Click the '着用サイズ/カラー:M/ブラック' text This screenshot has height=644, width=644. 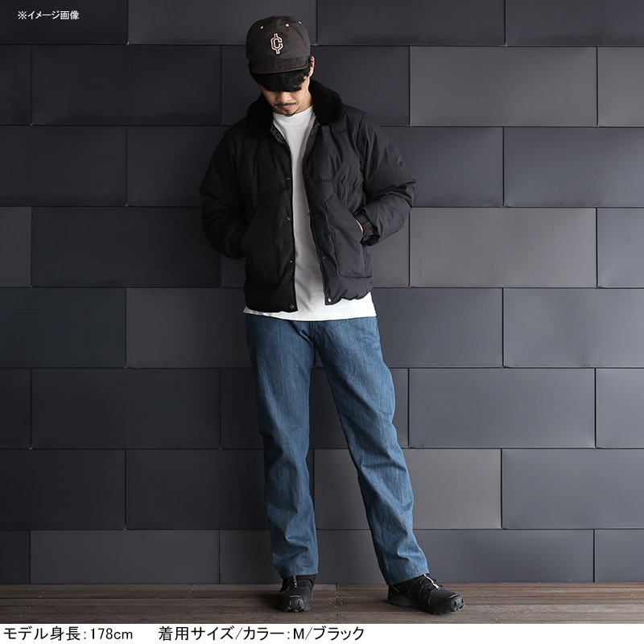[261, 634]
